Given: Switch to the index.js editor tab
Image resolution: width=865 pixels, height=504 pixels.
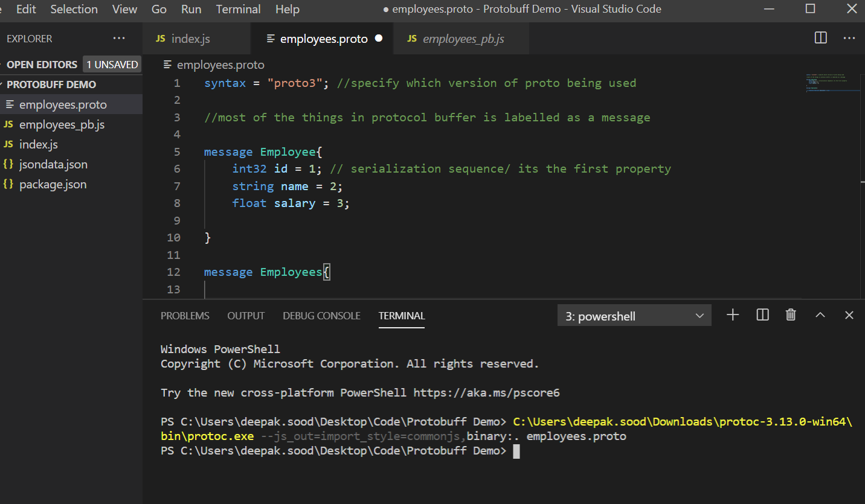Looking at the screenshot, I should [196, 39].
